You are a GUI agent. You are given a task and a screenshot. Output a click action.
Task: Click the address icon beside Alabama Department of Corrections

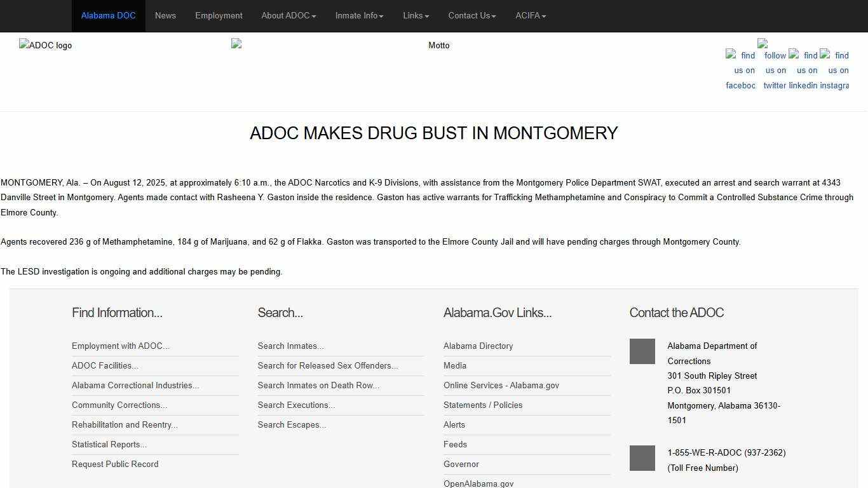click(642, 351)
